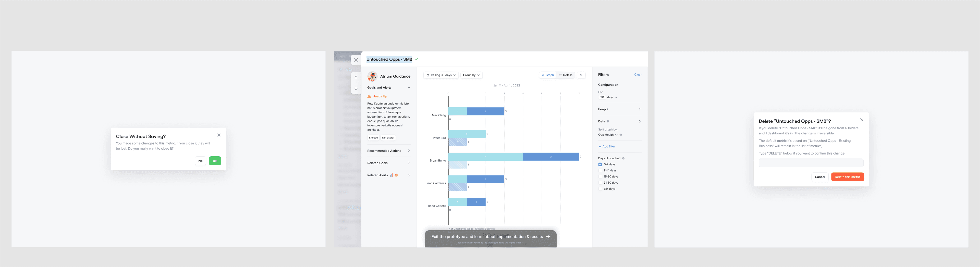Check the 31-60 days checkbox

click(600, 183)
